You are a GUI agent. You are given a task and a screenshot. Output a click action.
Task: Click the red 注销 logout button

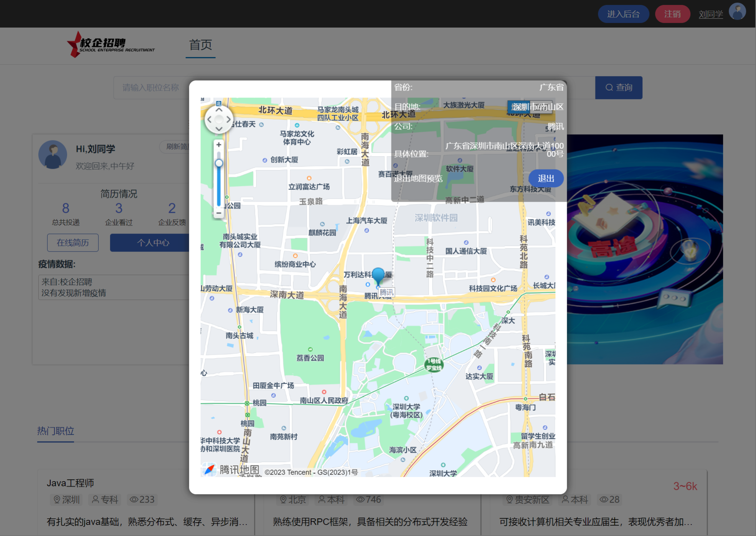point(672,14)
